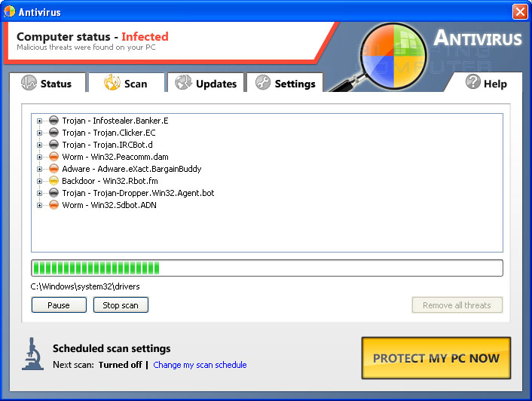The height and width of the screenshot is (401, 532).
Task: Click the globe Updates tab icon
Action: [x=183, y=82]
